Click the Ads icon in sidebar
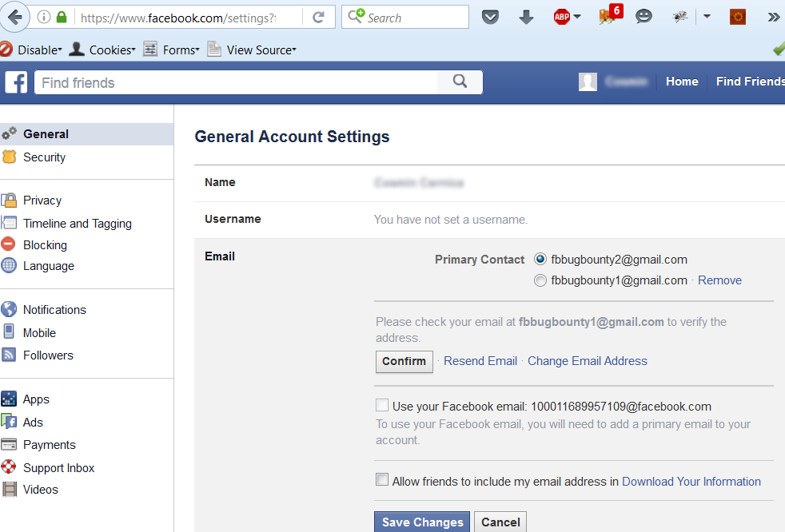The width and height of the screenshot is (785, 532). point(9,422)
